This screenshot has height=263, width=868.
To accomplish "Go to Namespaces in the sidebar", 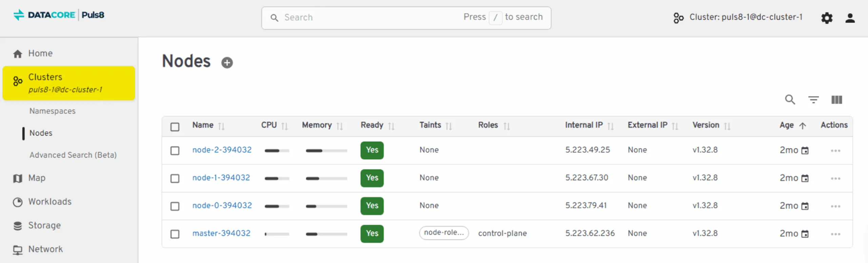I will (x=53, y=111).
